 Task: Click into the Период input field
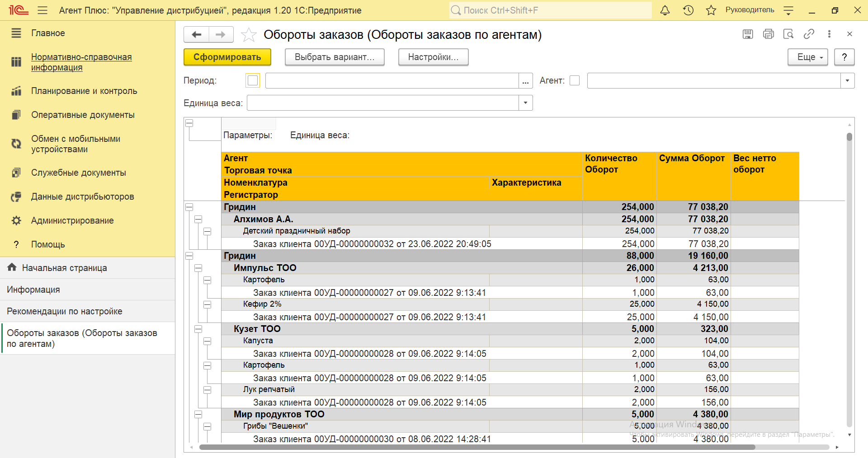point(392,81)
